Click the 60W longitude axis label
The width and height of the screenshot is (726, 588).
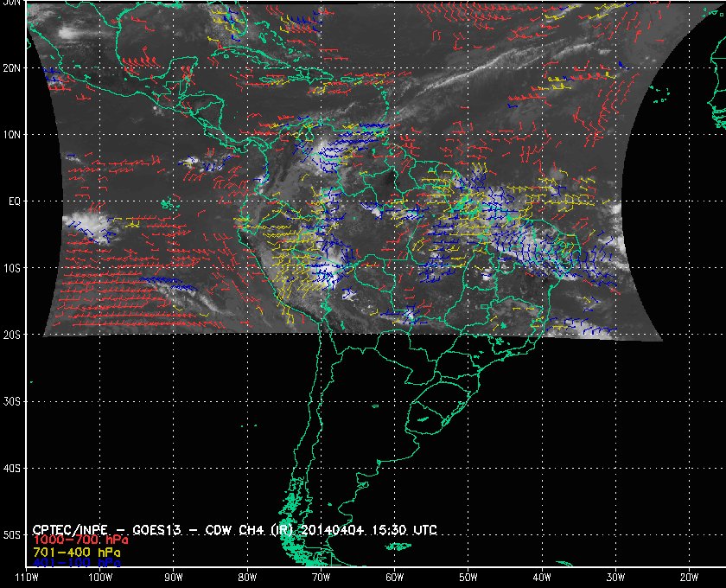[394, 577]
